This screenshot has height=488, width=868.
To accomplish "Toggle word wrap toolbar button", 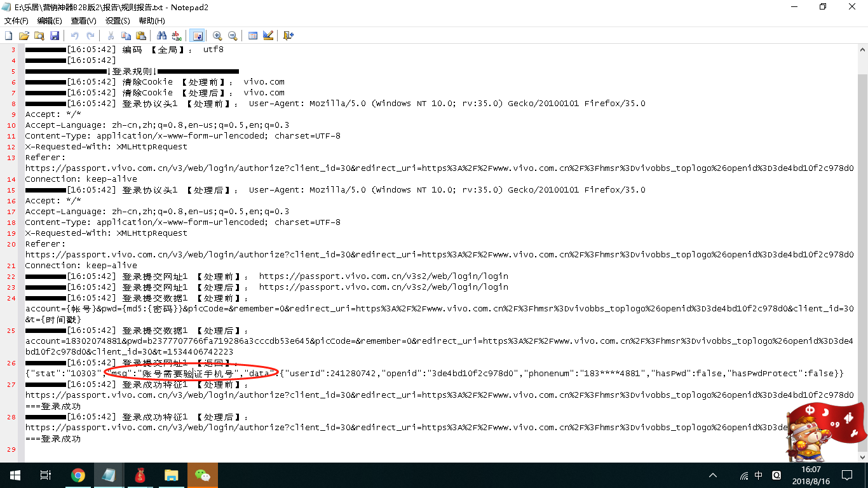I will (197, 36).
